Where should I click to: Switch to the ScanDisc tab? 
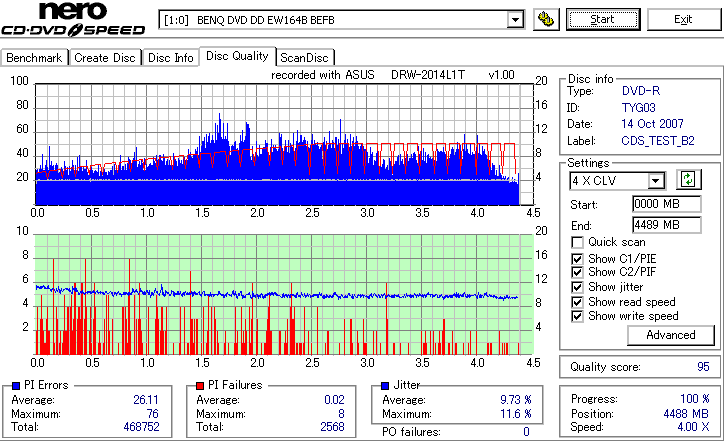click(x=304, y=58)
